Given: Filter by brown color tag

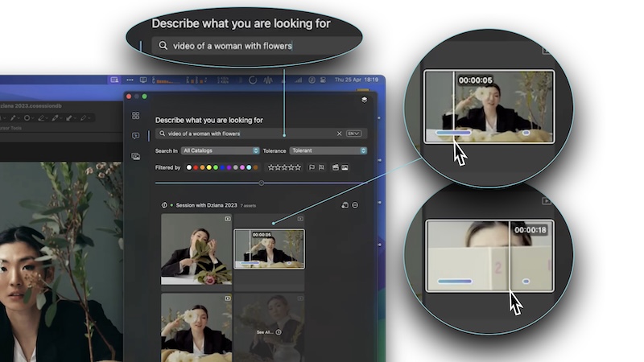Looking at the screenshot, I should (x=255, y=167).
